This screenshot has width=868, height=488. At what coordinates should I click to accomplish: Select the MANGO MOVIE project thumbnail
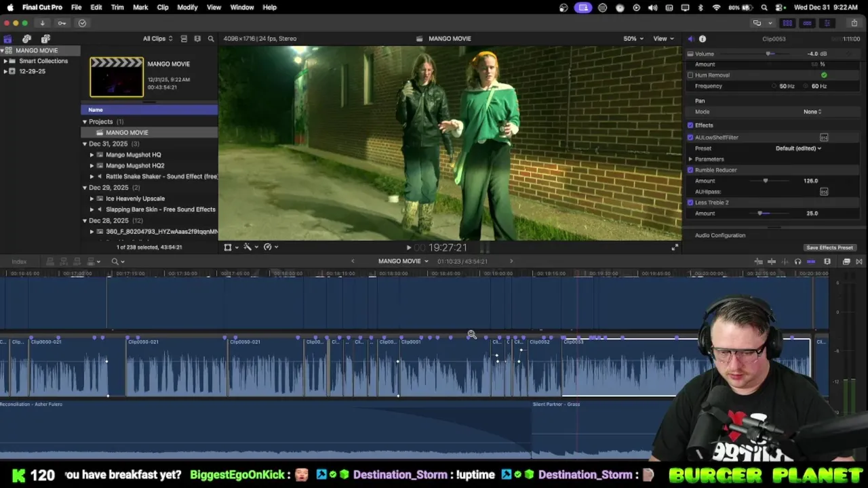[x=117, y=77]
